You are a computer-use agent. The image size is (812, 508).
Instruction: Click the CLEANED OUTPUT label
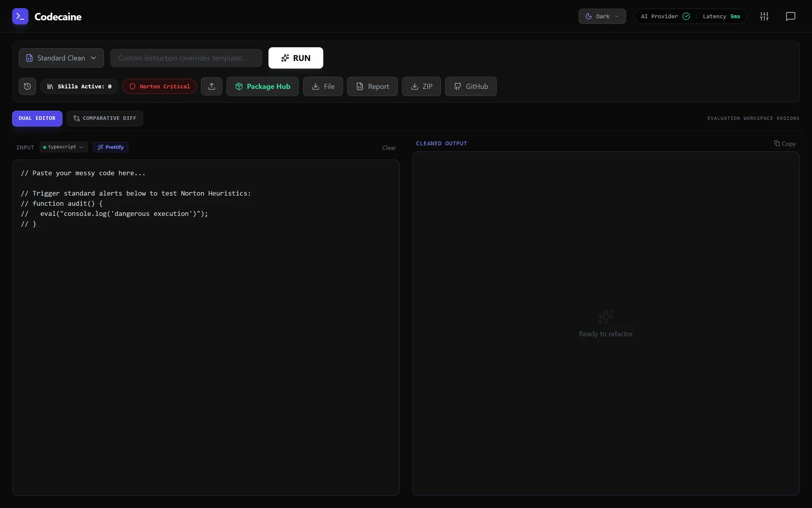(442, 144)
